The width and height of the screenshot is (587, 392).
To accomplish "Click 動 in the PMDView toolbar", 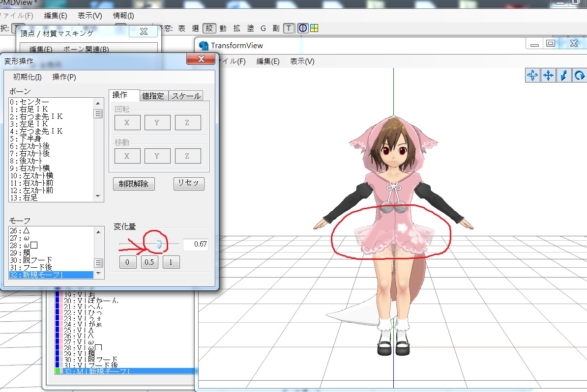I will (x=223, y=28).
